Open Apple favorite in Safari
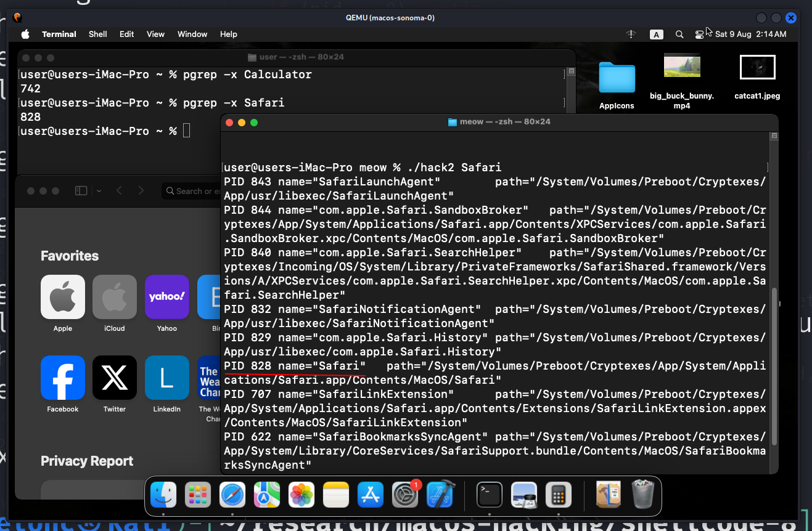Image resolution: width=812 pixels, height=531 pixels. [x=62, y=304]
